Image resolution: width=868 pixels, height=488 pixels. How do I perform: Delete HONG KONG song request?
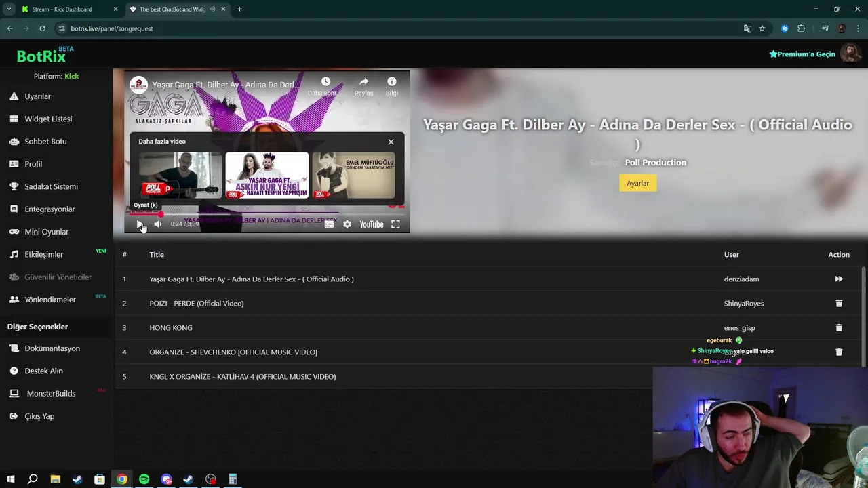coord(839,327)
